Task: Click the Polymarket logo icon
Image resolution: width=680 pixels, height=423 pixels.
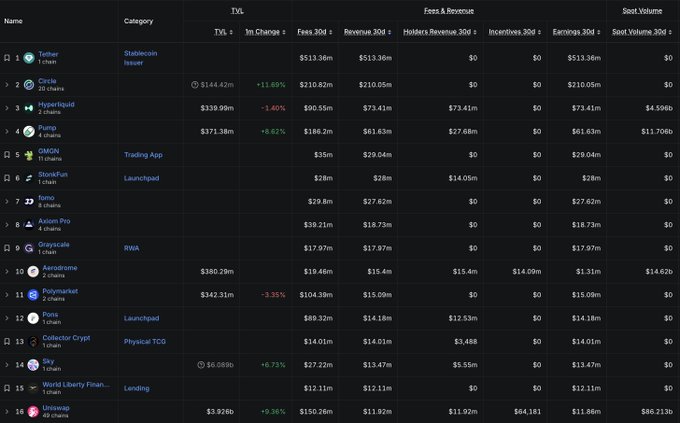Action: point(33,295)
